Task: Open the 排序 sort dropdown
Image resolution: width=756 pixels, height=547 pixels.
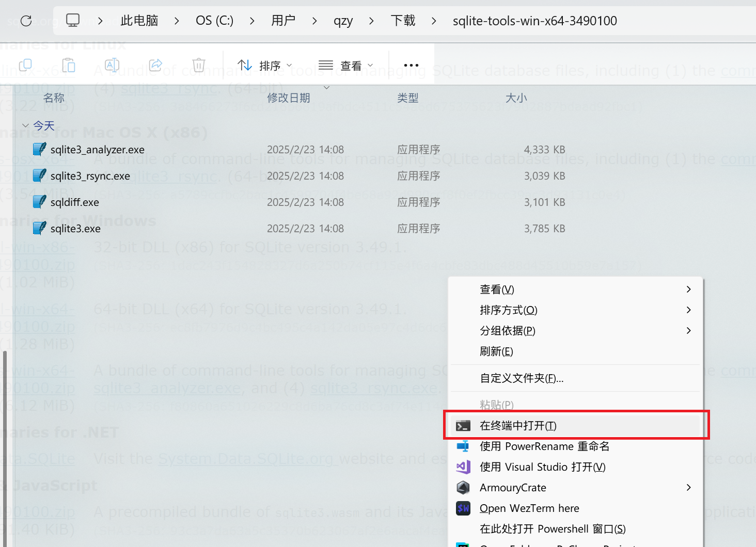Action: pos(265,66)
